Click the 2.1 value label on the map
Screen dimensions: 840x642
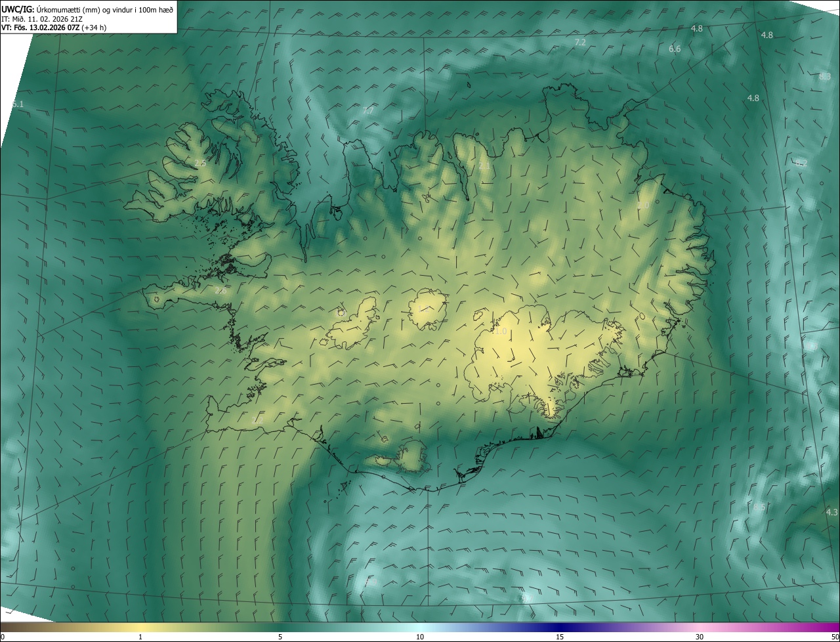pos(484,166)
